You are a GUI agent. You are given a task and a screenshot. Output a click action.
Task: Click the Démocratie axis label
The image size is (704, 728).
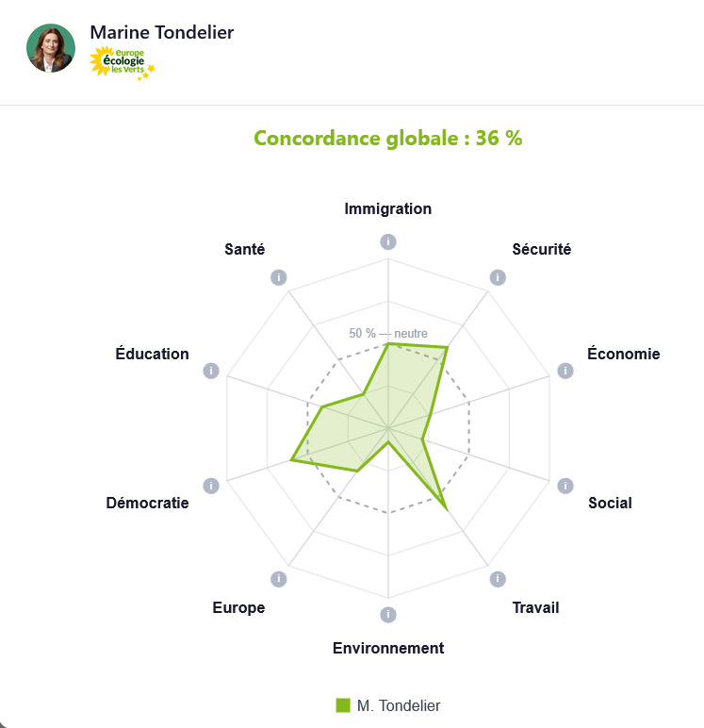pyautogui.click(x=147, y=503)
